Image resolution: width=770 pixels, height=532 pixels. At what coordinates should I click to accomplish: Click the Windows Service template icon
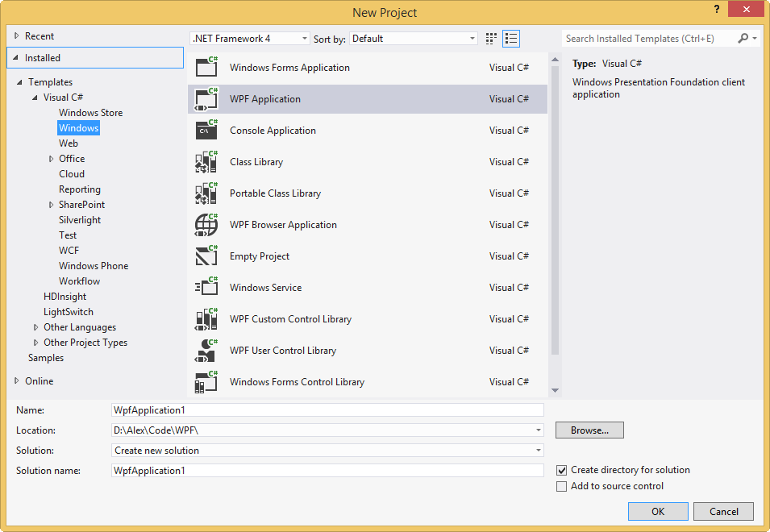(x=206, y=288)
